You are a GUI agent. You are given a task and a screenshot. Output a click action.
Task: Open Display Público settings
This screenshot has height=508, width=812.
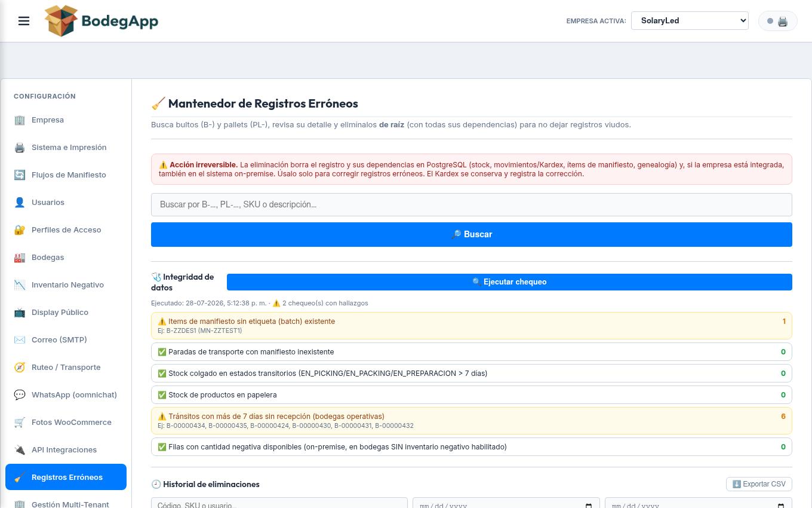point(66,313)
